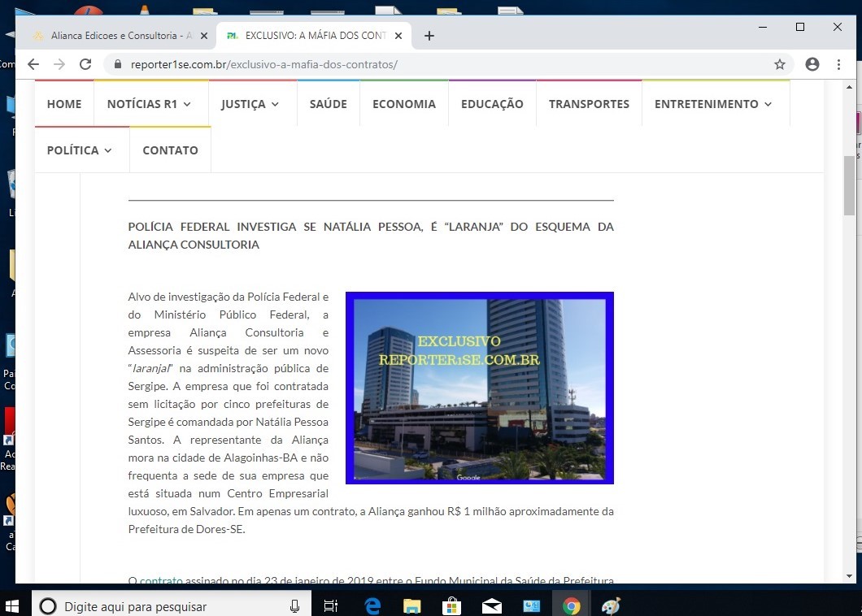The height and width of the screenshot is (616, 862).
Task: Go to the SAÚDE menu section
Action: point(328,104)
